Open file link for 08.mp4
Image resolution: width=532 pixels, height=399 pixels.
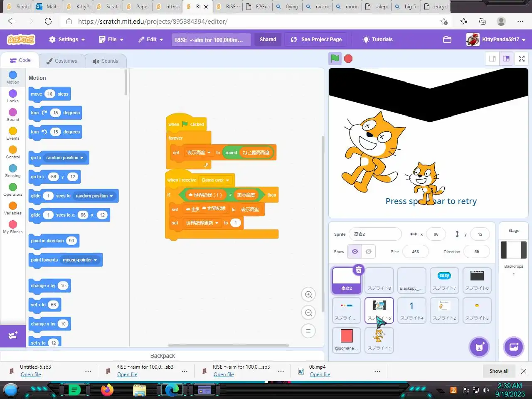coord(320,374)
